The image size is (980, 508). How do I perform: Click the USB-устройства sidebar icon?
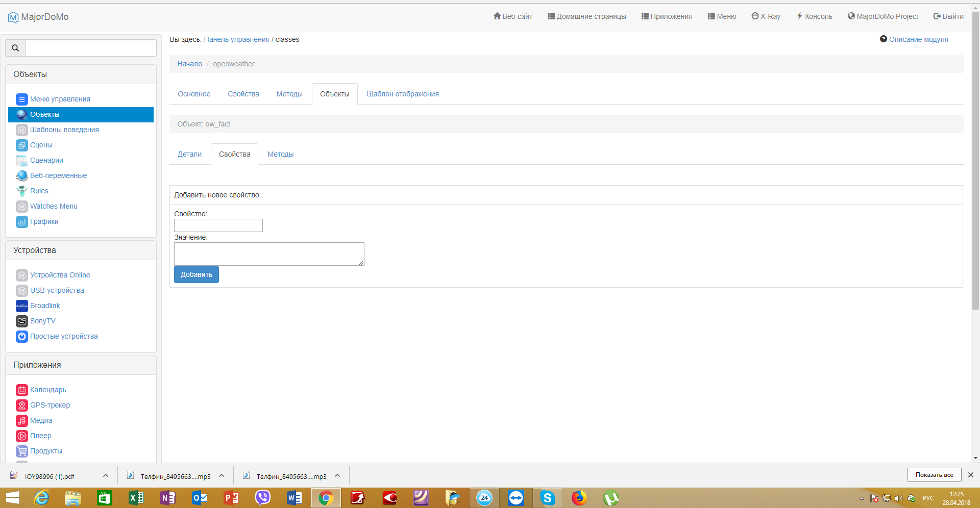(21, 291)
